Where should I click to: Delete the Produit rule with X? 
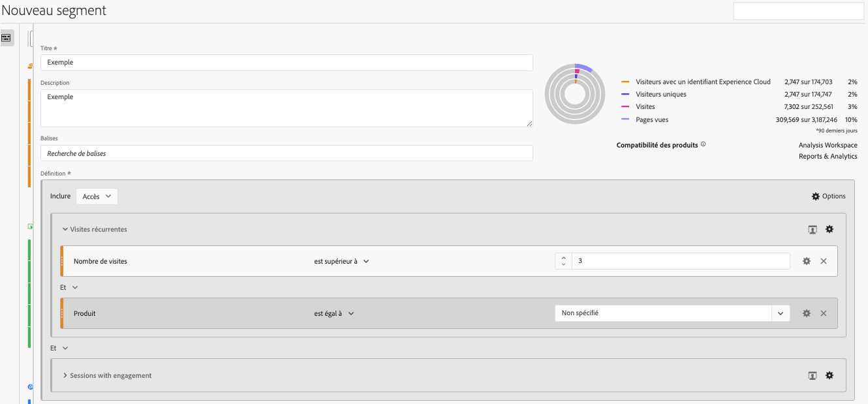point(824,313)
